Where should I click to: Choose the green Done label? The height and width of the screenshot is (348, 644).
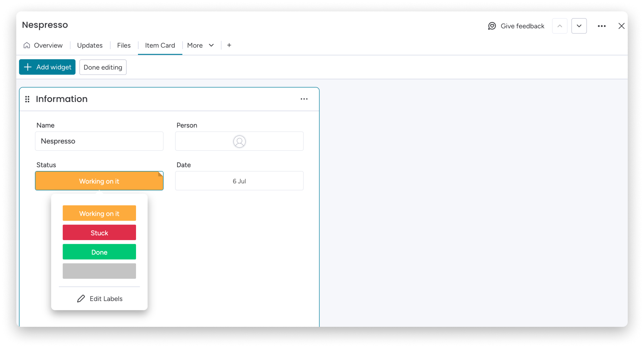click(99, 252)
